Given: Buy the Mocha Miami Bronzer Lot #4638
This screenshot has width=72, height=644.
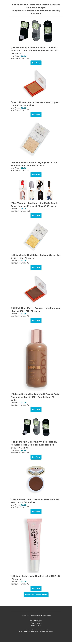Looking at the screenshot, I should [36, 320].
